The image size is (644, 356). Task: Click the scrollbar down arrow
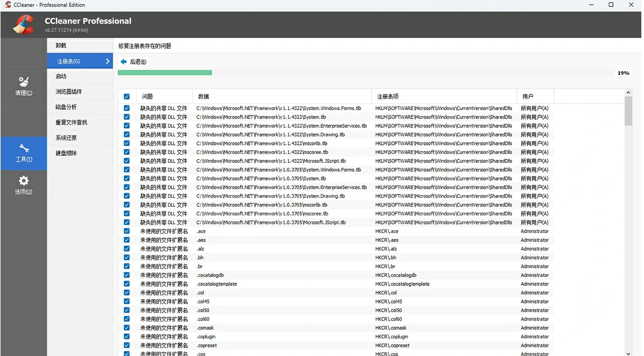(629, 353)
